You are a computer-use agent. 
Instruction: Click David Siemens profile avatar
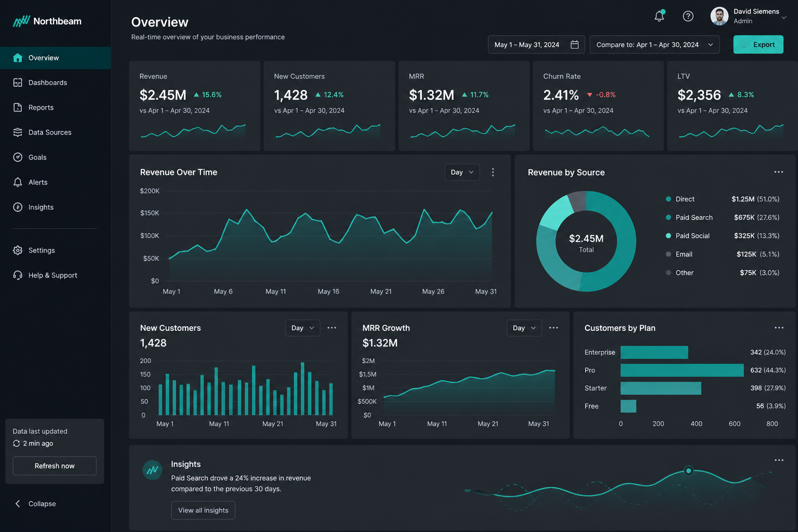719,16
